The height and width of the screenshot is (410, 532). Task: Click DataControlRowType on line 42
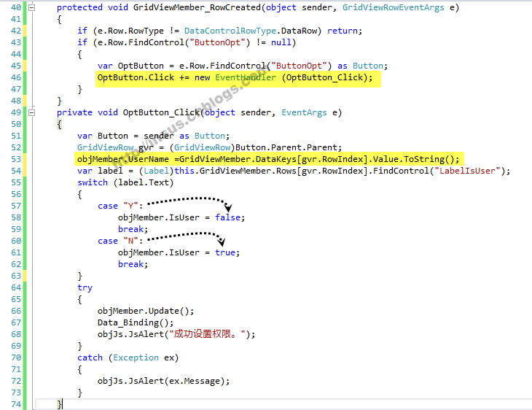point(230,31)
